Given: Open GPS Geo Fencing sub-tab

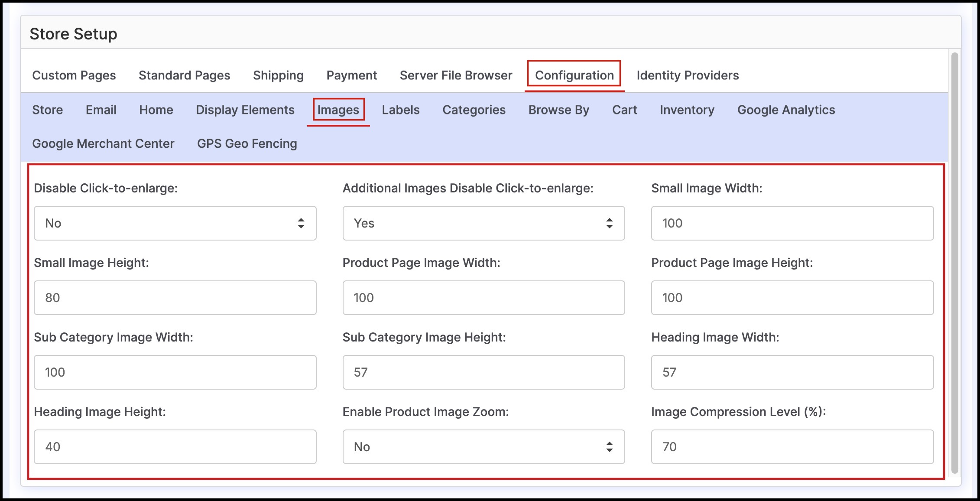Looking at the screenshot, I should [247, 143].
